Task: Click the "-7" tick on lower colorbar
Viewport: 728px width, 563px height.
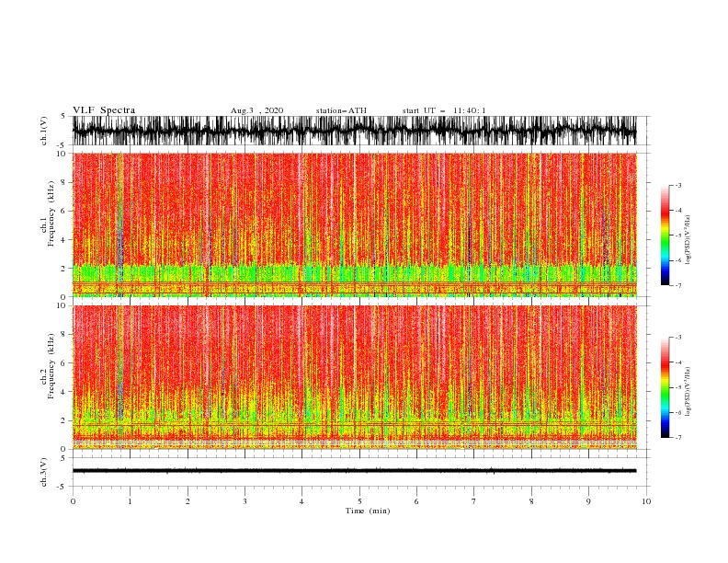Action: click(x=677, y=437)
